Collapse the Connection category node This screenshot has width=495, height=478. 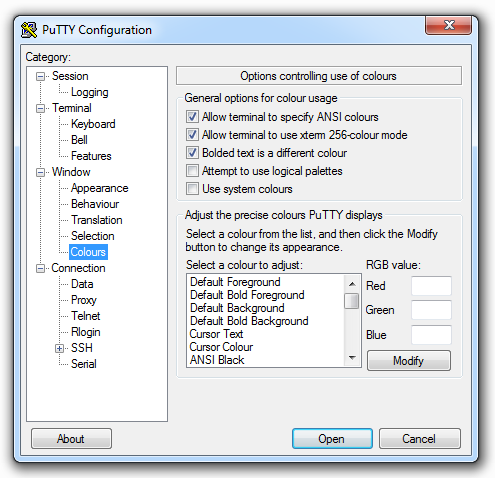click(40, 268)
